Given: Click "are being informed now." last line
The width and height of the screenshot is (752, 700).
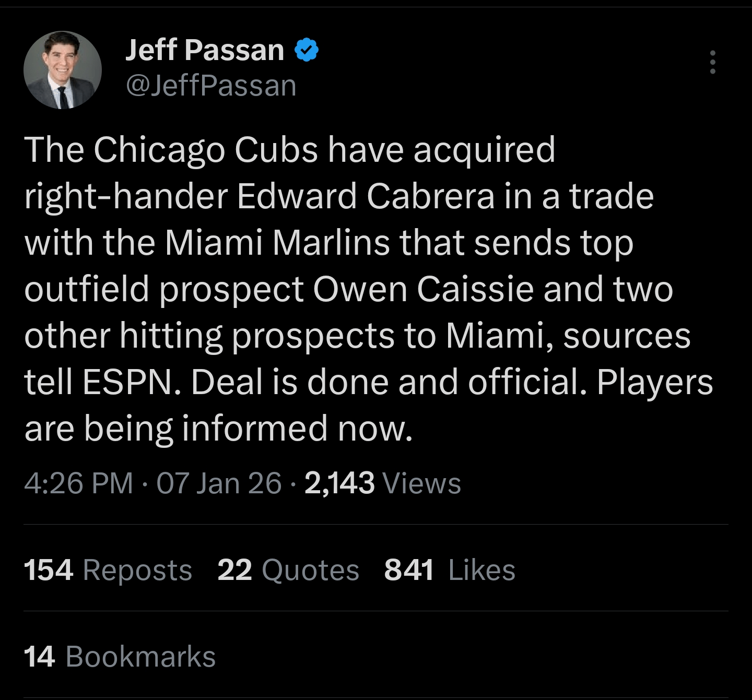Looking at the screenshot, I should click(218, 429).
